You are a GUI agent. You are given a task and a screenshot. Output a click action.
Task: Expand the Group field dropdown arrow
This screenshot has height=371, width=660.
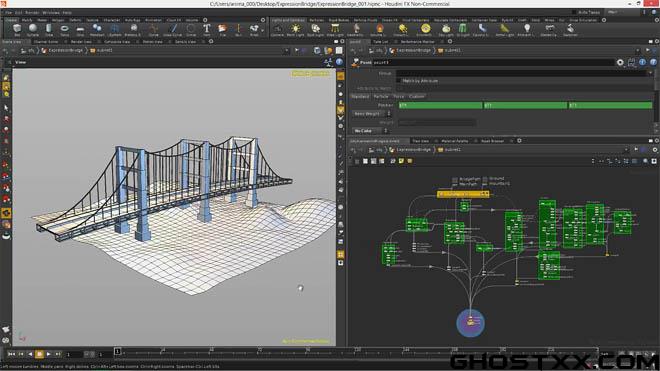(x=649, y=73)
